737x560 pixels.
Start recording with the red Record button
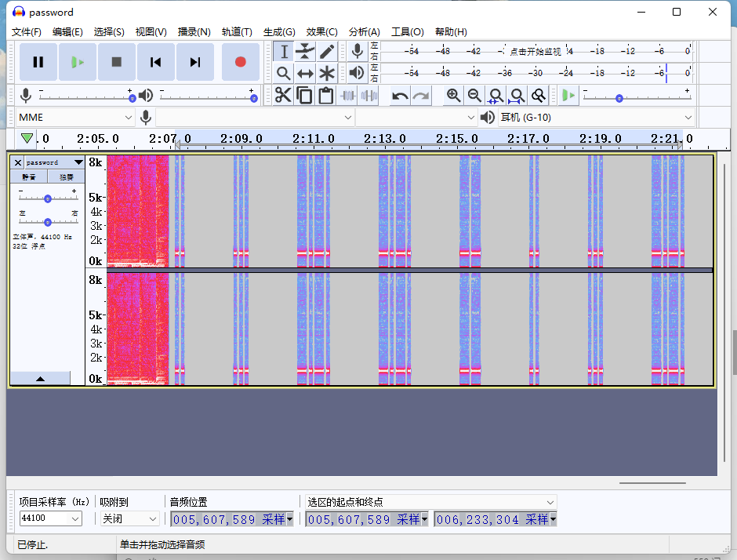click(x=240, y=62)
